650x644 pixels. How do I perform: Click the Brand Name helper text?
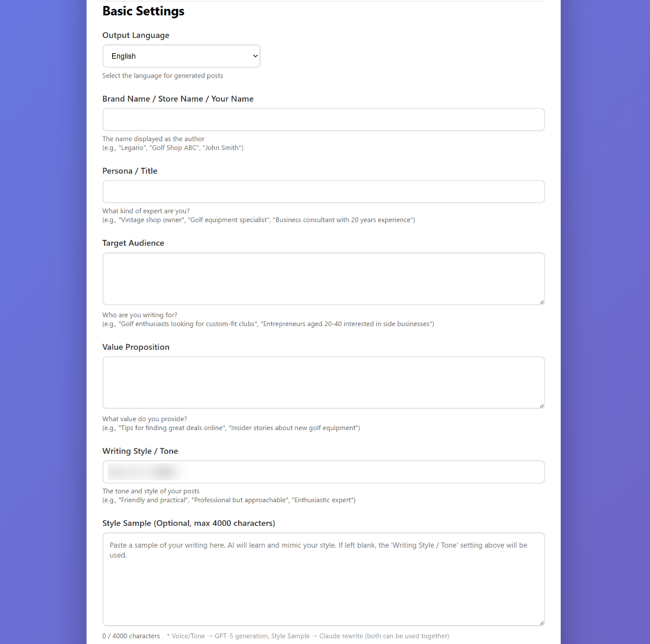pos(154,138)
